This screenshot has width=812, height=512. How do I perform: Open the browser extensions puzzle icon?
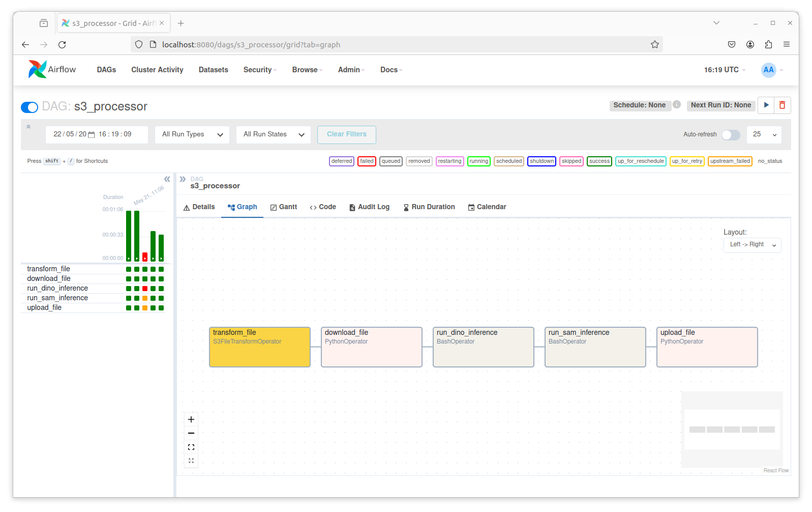coord(768,45)
